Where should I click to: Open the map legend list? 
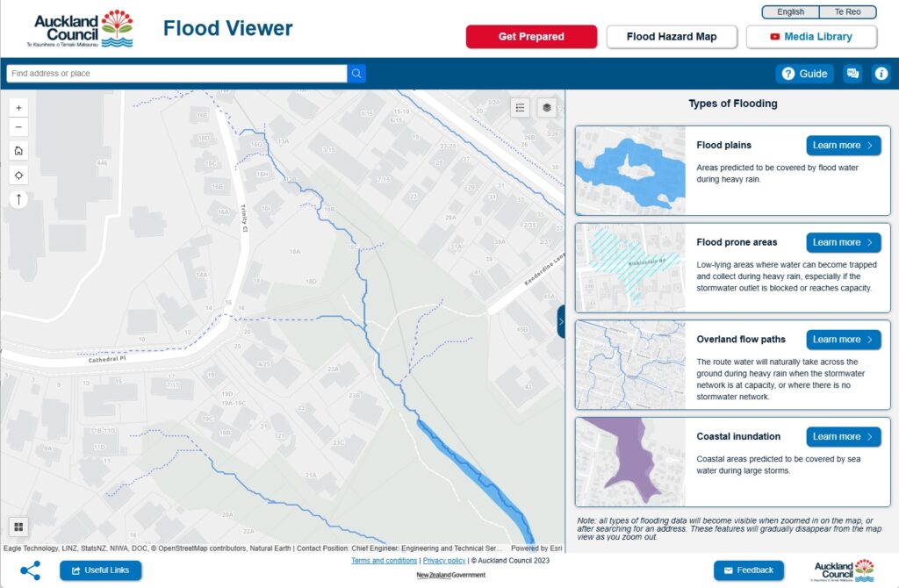pyautogui.click(x=521, y=108)
